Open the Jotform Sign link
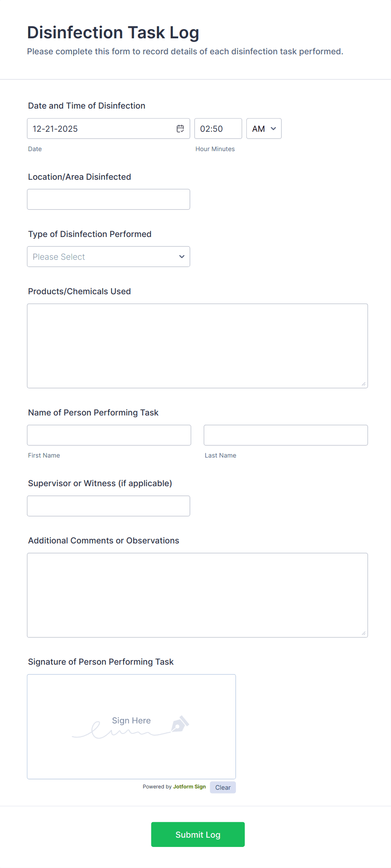The height and width of the screenshot is (868, 391). point(189,786)
